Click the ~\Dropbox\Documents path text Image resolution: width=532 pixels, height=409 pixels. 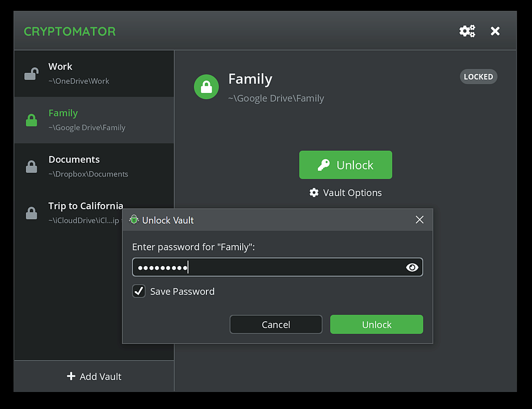(88, 174)
